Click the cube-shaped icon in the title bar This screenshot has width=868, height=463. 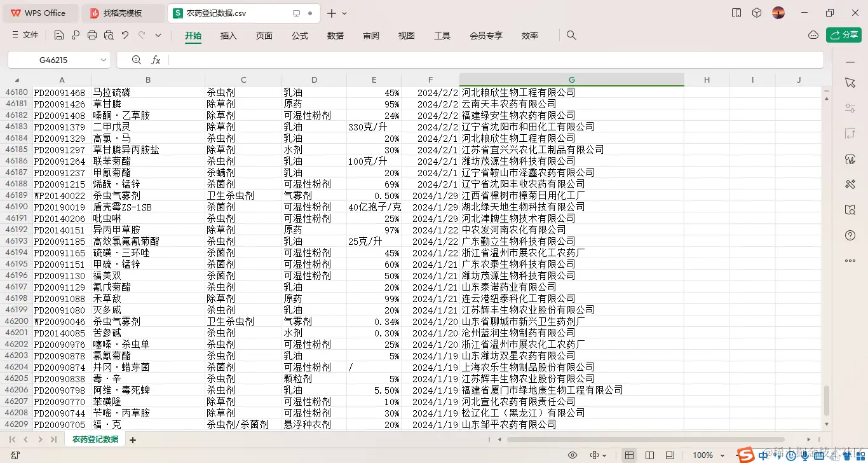coord(756,13)
